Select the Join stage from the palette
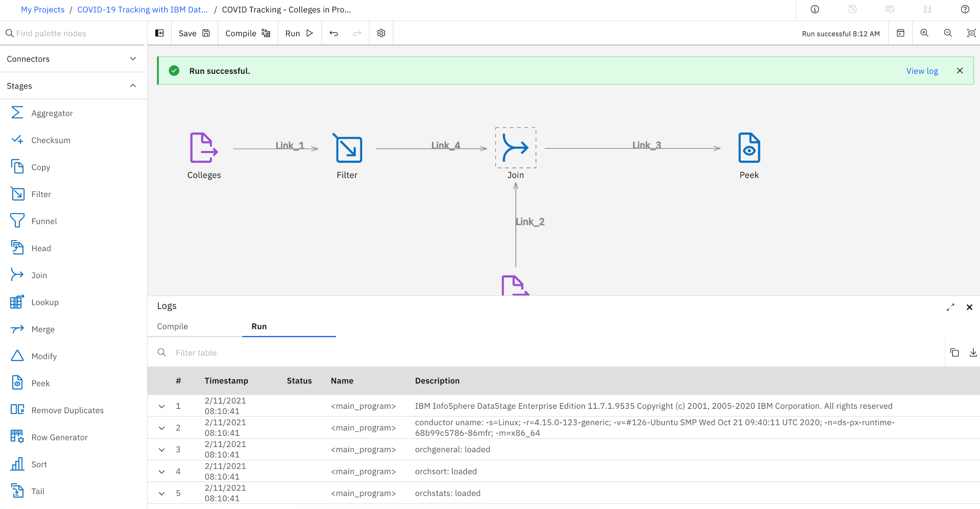The image size is (980, 509). point(39,275)
